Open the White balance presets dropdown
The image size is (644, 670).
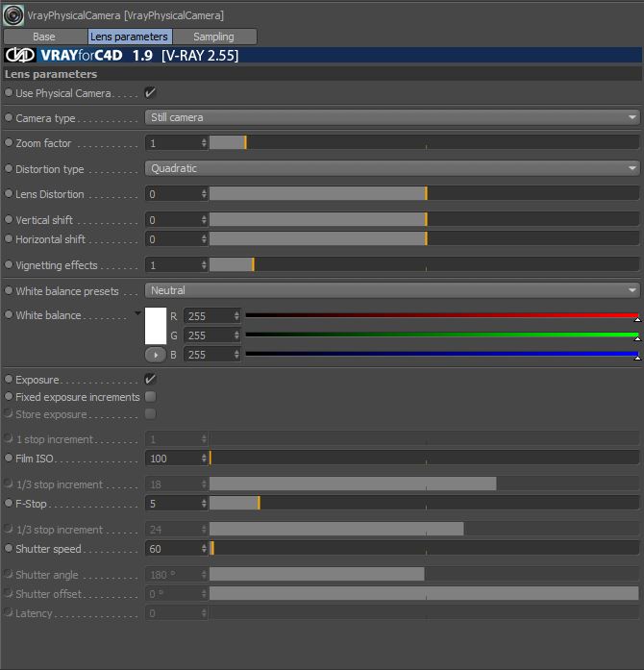point(392,290)
